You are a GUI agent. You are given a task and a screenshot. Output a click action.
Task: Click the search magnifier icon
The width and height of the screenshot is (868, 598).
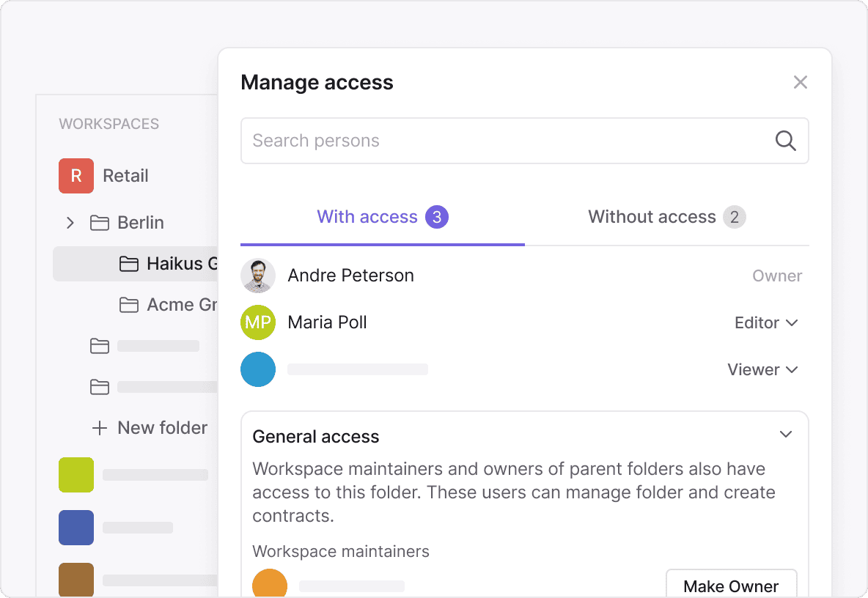(x=785, y=141)
